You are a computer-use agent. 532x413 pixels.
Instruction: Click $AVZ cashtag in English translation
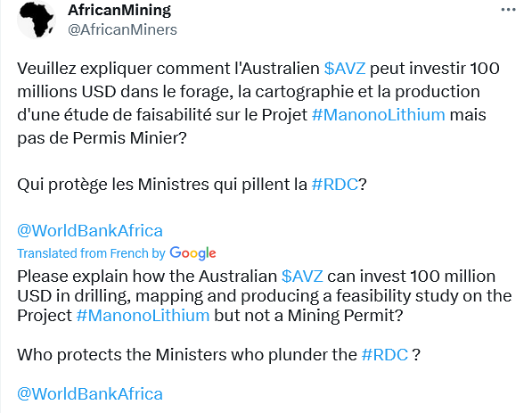(302, 277)
